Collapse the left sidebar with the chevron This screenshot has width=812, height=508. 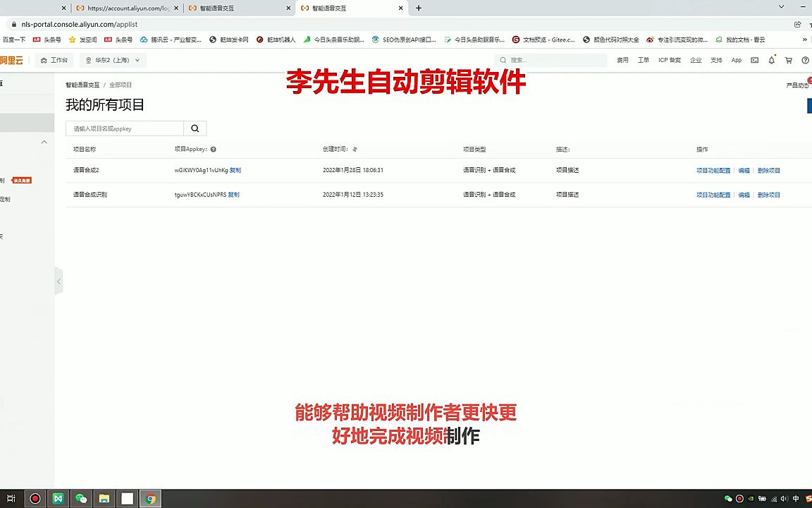tap(59, 281)
